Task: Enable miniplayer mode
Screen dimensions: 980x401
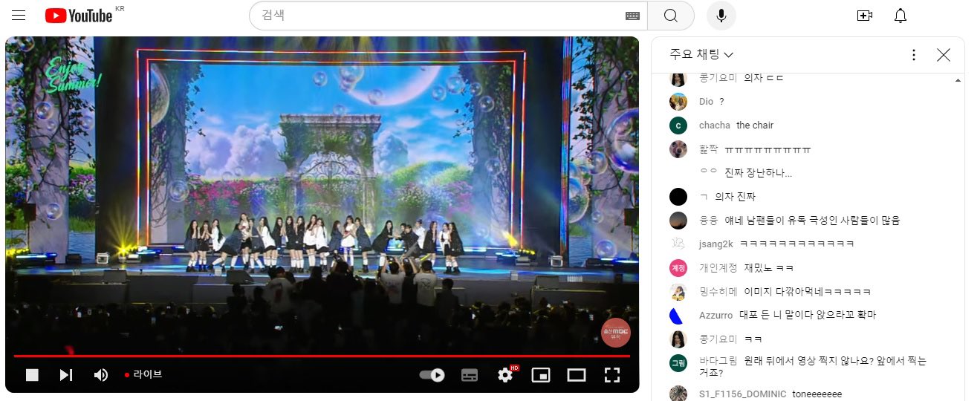Action: pos(541,375)
